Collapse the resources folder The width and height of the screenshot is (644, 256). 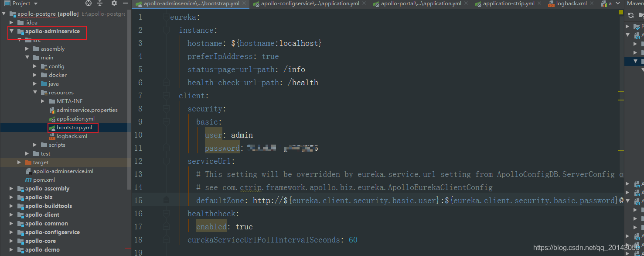pyautogui.click(x=35, y=92)
